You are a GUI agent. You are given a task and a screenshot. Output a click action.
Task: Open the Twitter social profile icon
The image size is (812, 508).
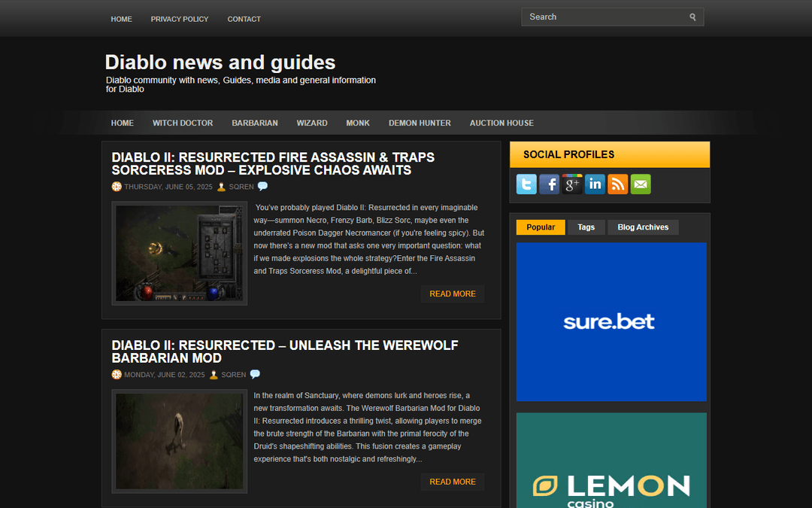coord(526,184)
